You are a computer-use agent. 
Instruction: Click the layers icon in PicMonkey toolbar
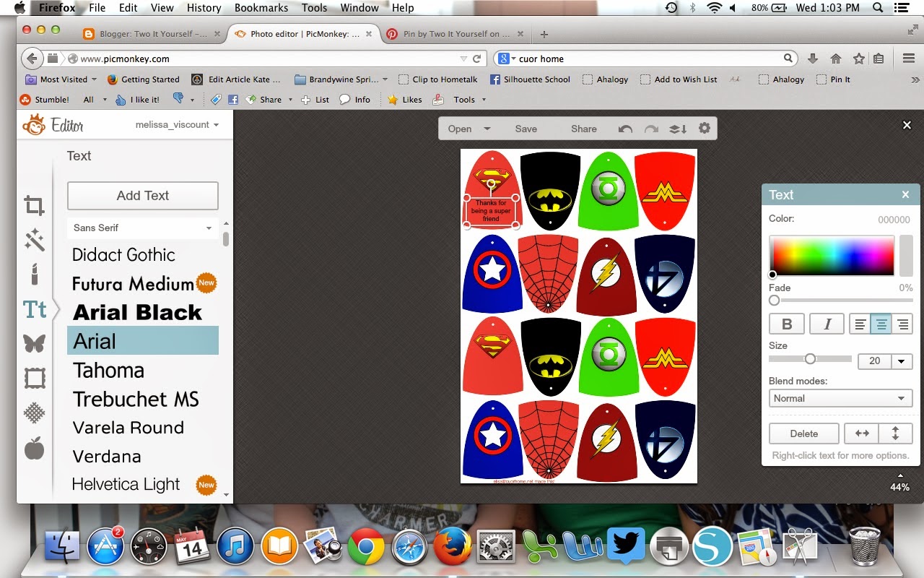(678, 129)
